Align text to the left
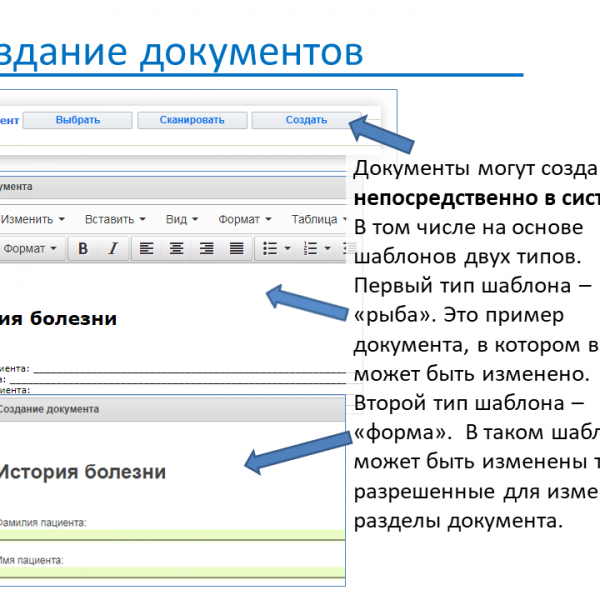This screenshot has height=600, width=600. coord(146,248)
